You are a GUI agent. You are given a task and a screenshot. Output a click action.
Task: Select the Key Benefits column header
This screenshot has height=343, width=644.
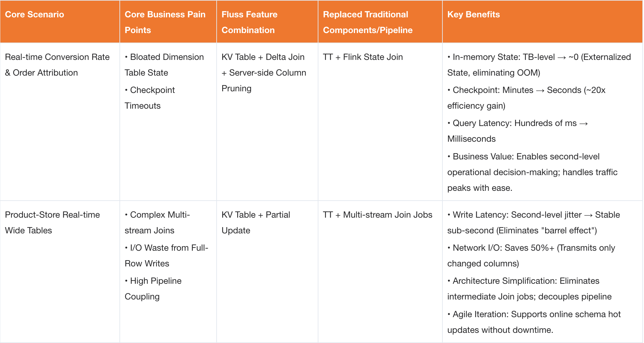pos(473,15)
